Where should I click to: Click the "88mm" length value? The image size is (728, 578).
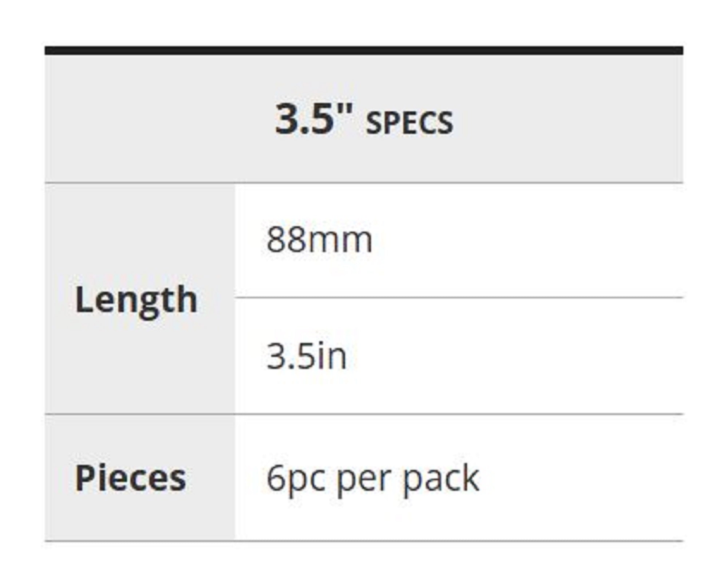(x=319, y=240)
